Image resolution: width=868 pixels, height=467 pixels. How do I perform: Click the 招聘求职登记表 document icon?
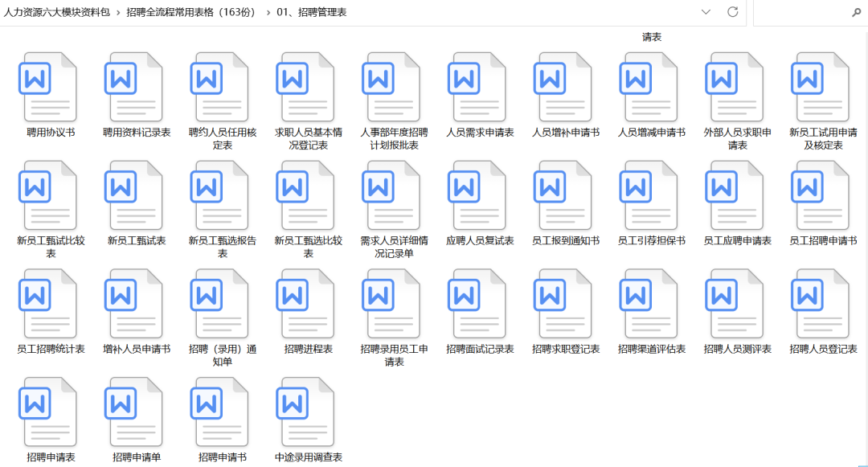[x=563, y=304]
